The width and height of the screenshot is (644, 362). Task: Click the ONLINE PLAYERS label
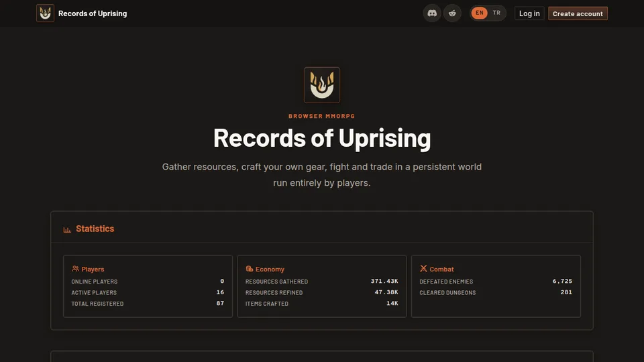click(x=95, y=282)
